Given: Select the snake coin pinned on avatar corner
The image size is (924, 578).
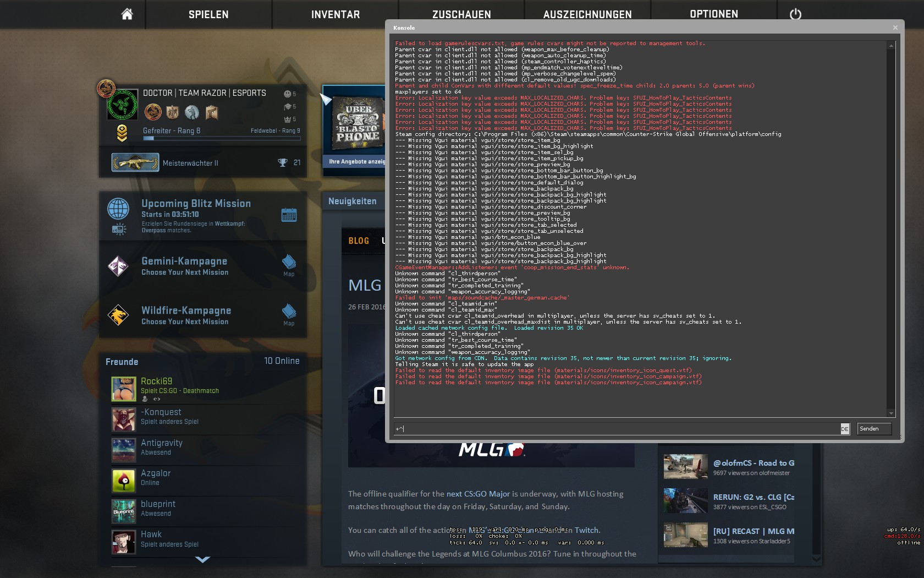Looking at the screenshot, I should (106, 88).
